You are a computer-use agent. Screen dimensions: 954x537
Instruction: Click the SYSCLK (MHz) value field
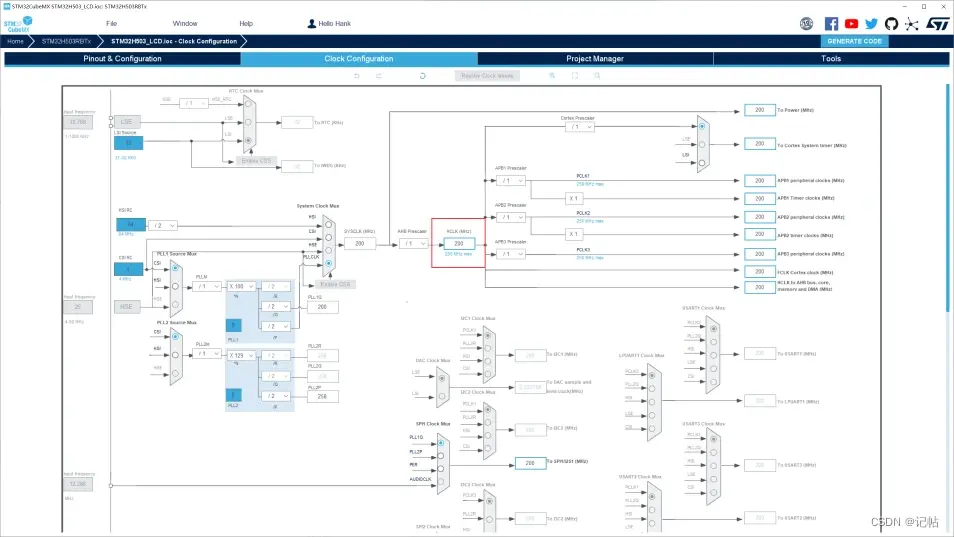[x=360, y=243]
